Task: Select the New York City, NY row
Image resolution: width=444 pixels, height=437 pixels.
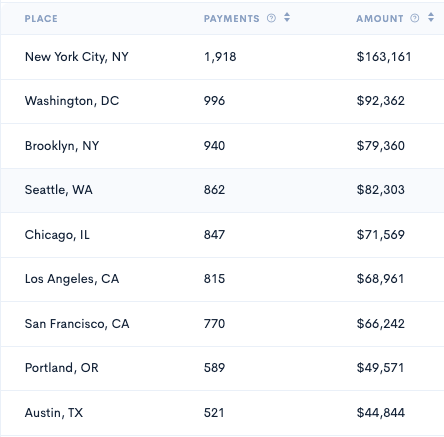Action: (x=222, y=57)
